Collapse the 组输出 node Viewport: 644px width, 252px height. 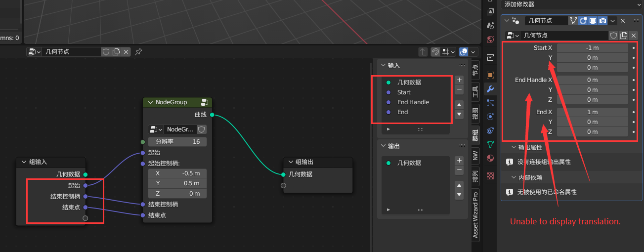[290, 162]
